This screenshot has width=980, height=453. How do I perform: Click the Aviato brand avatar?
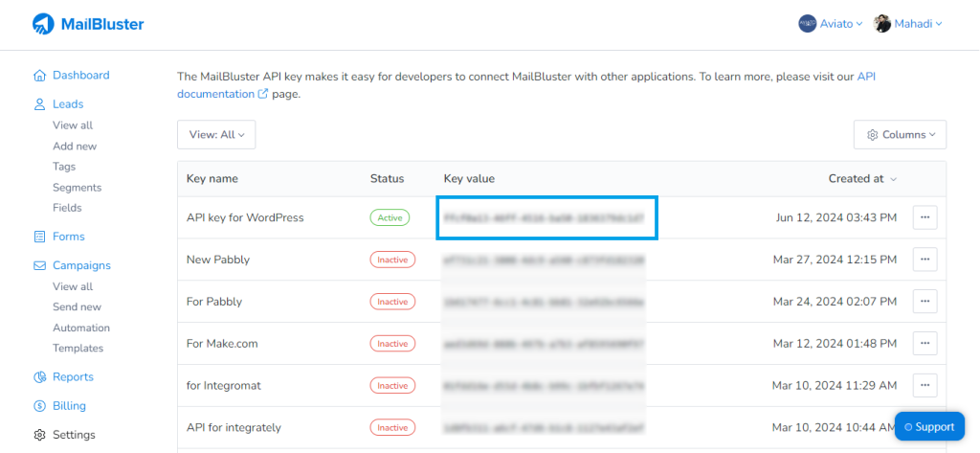[808, 24]
